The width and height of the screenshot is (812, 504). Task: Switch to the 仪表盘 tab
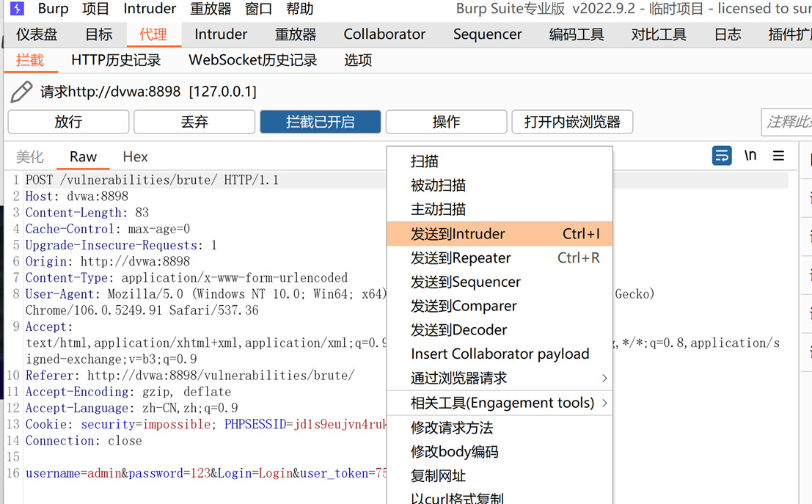[x=37, y=34]
